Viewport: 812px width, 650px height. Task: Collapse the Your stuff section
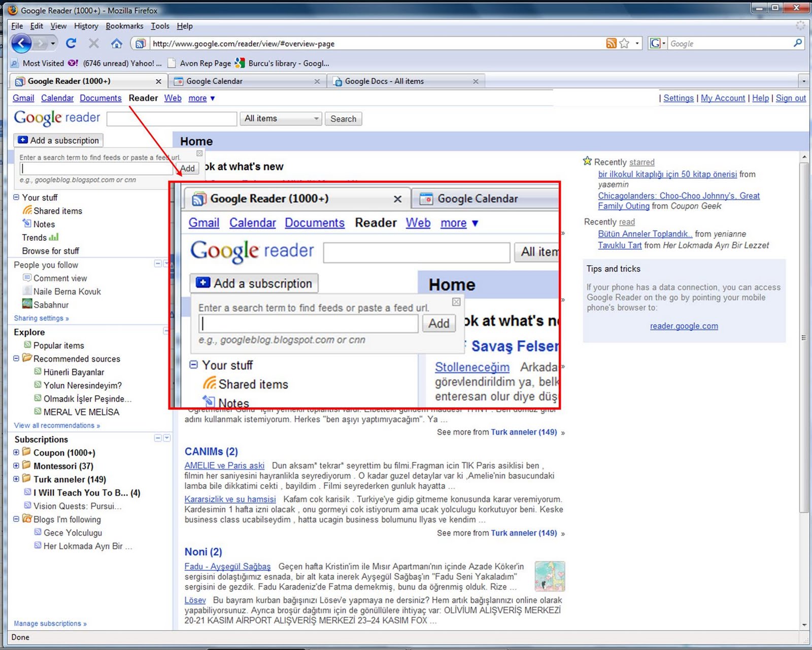16,197
